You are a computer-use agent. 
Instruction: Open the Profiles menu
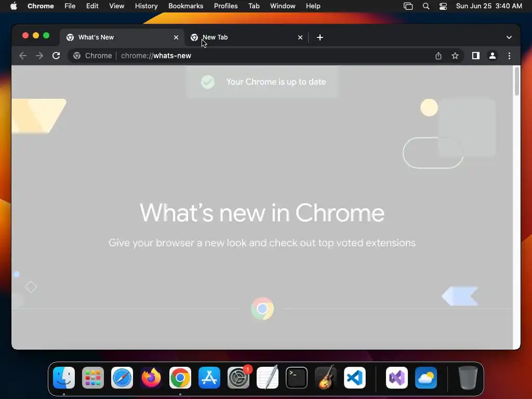pos(225,6)
